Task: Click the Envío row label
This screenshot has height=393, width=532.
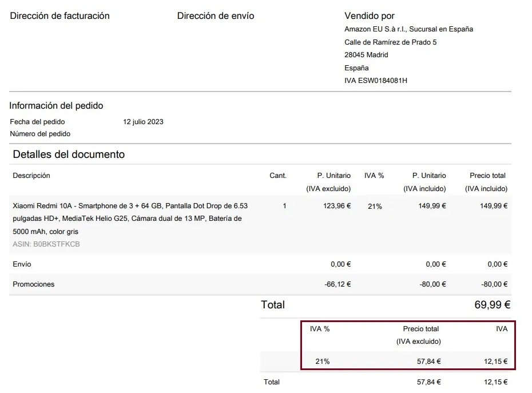Action: tap(22, 264)
